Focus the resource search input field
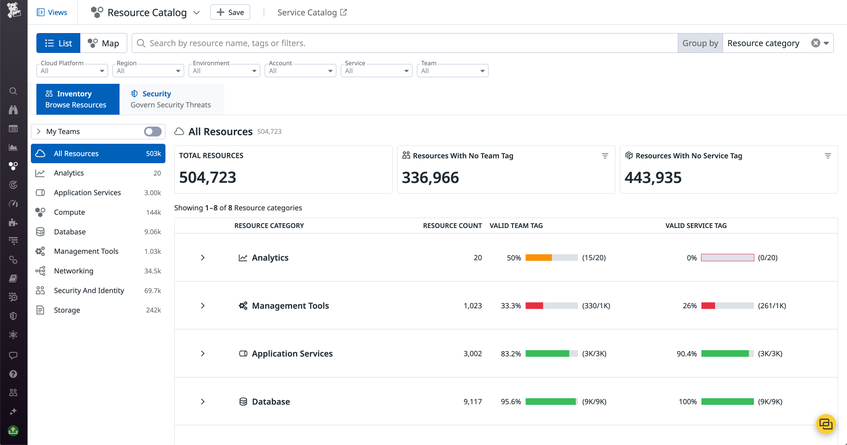Viewport: 847px width, 445px height. (405, 43)
